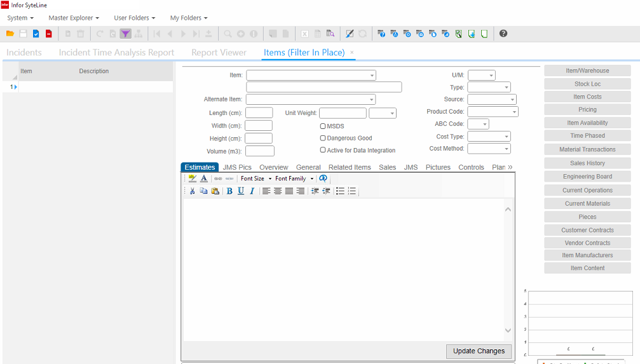The width and height of the screenshot is (640, 364).
Task: Click the Filter In Place funnel icon
Action: point(126,34)
